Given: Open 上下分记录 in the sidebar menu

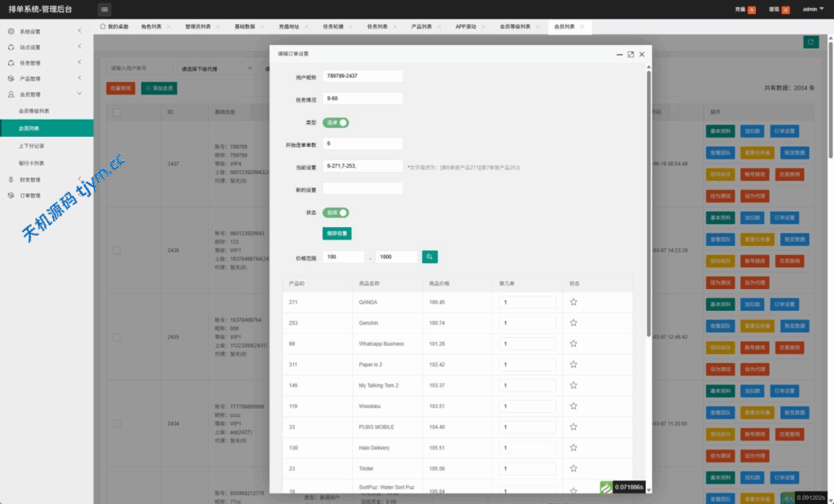Looking at the screenshot, I should point(32,145).
